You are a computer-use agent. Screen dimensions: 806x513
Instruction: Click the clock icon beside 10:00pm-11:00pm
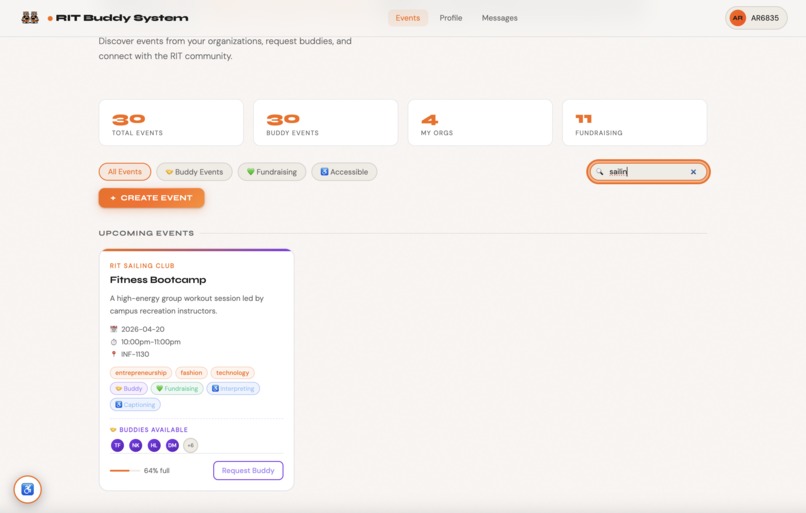pyautogui.click(x=114, y=342)
